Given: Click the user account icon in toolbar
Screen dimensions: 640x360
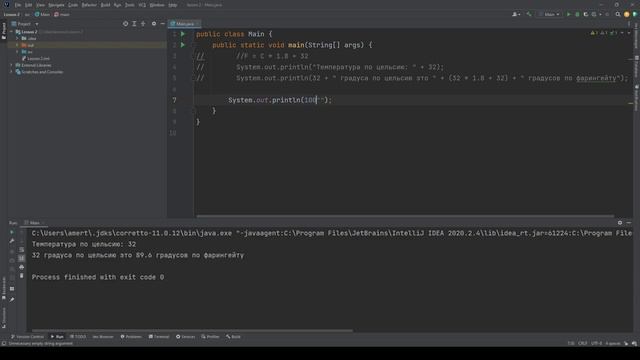Looking at the screenshot, I should [x=516, y=14].
